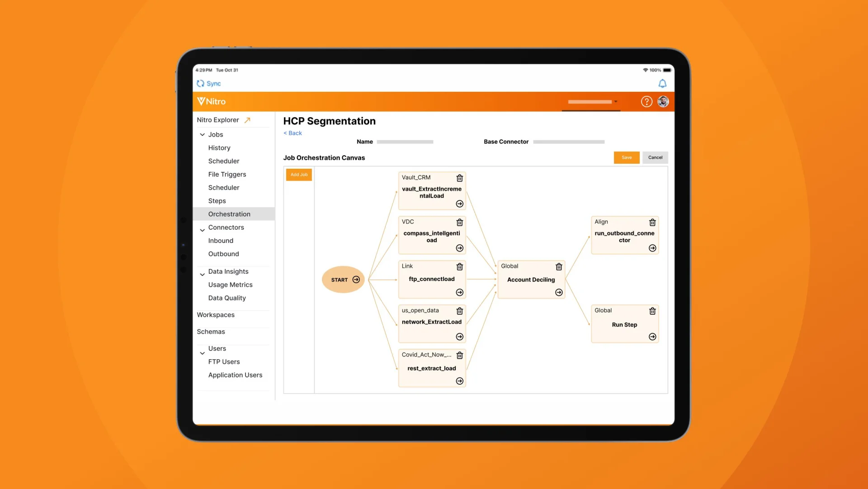This screenshot has width=868, height=489.
Task: Expand the Jobs tree section
Action: [x=202, y=134]
